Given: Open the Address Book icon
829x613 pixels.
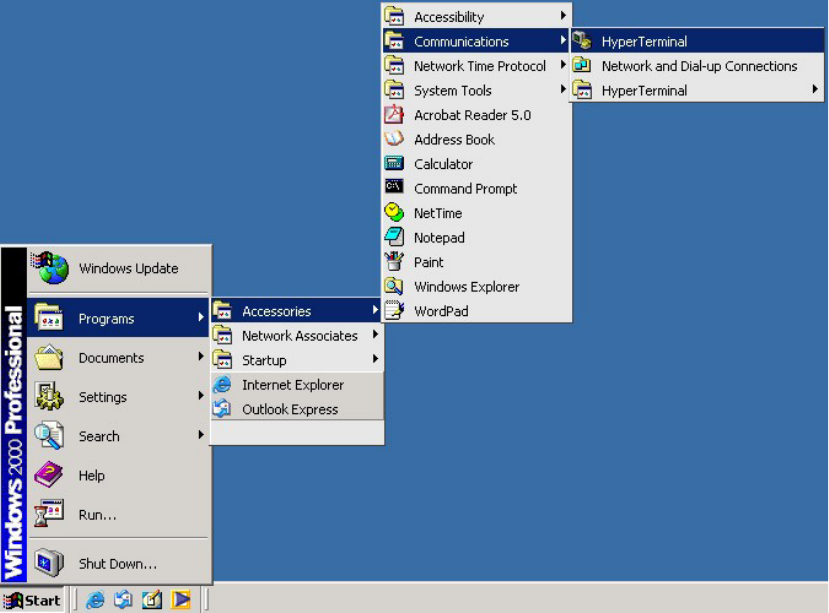Looking at the screenshot, I should pos(394,139).
